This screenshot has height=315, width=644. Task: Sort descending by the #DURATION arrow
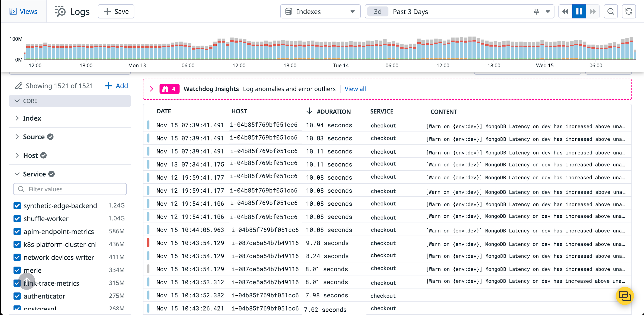click(310, 111)
